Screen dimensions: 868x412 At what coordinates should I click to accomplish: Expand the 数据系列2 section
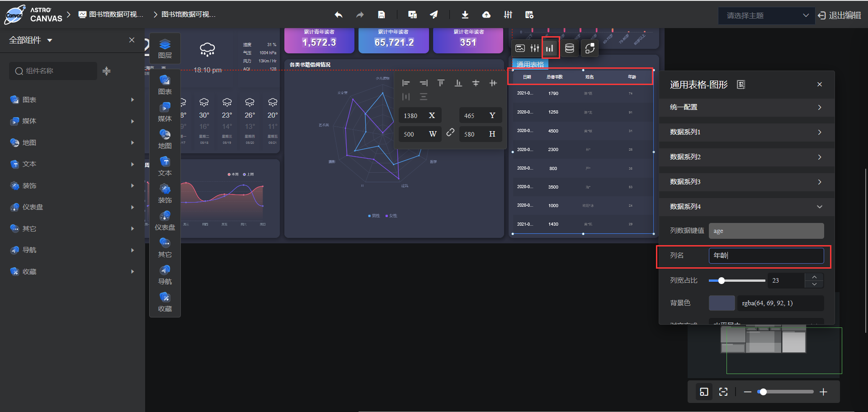[x=746, y=157]
